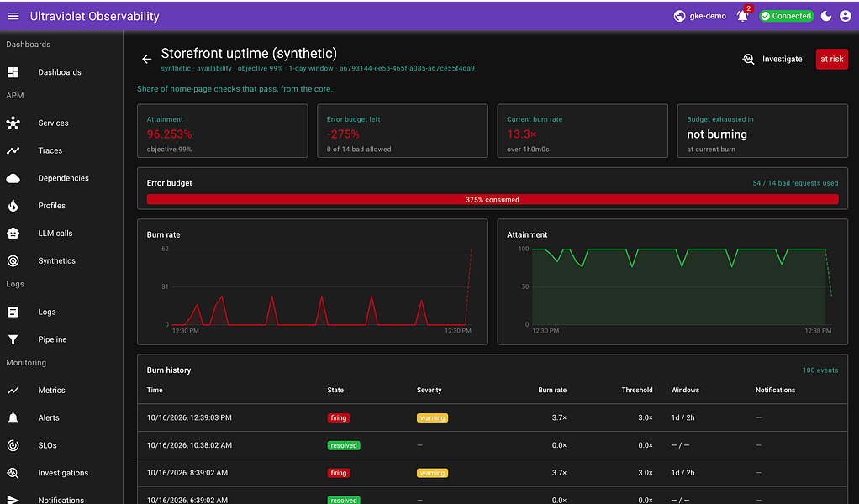The width and height of the screenshot is (859, 504).
Task: Click the Burn rate column header
Action: (552, 390)
